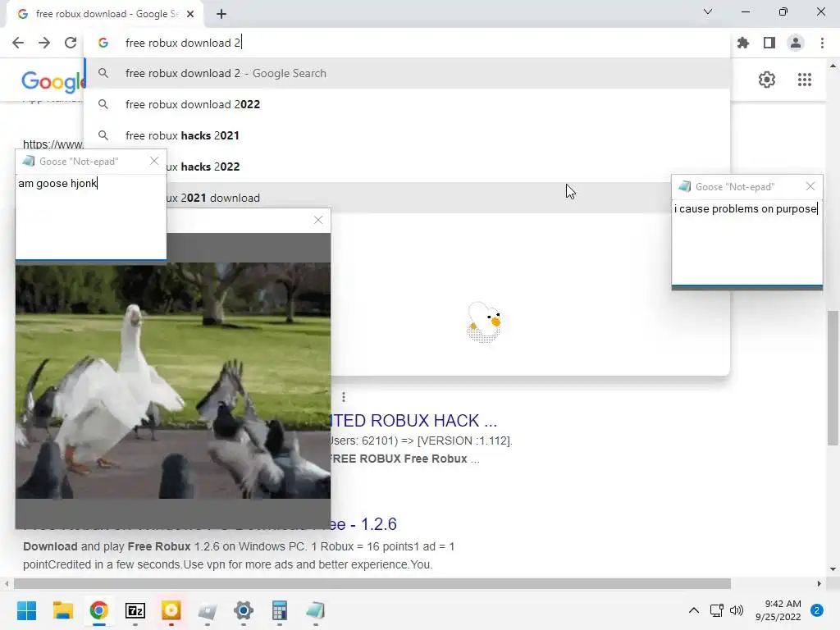Viewport: 840px width, 630px height.
Task: Open Chrome profile avatar
Action: click(x=796, y=43)
